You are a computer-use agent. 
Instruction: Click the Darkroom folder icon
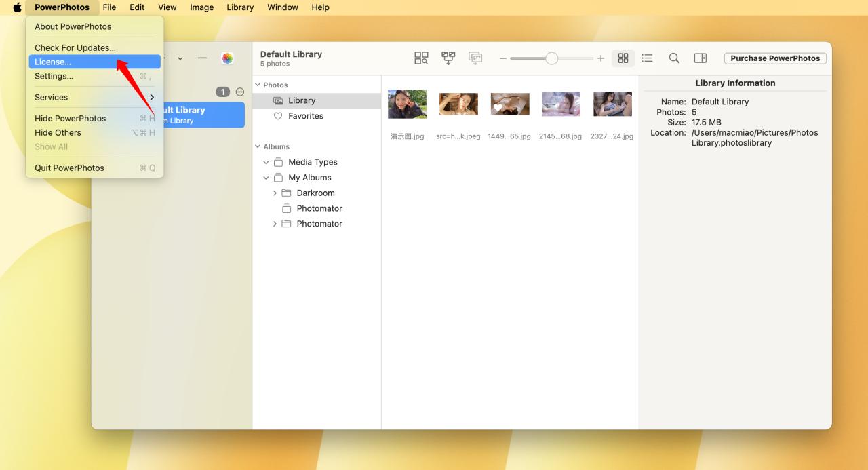click(286, 193)
